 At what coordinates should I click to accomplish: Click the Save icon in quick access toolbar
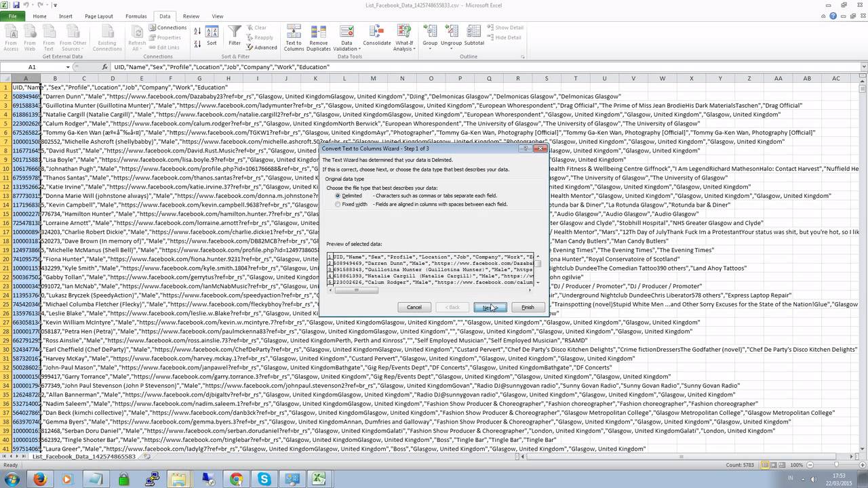pos(16,5)
